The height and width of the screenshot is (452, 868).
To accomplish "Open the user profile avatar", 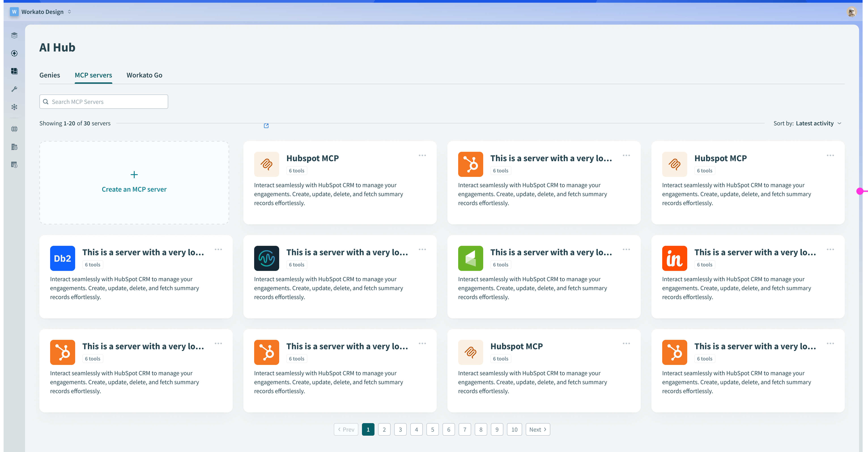I will point(851,12).
